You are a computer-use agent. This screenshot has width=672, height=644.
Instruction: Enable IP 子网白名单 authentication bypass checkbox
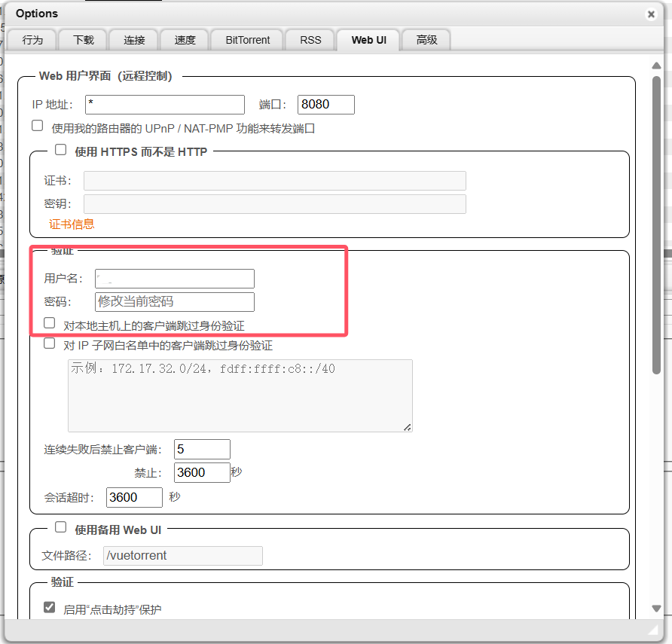pos(50,343)
